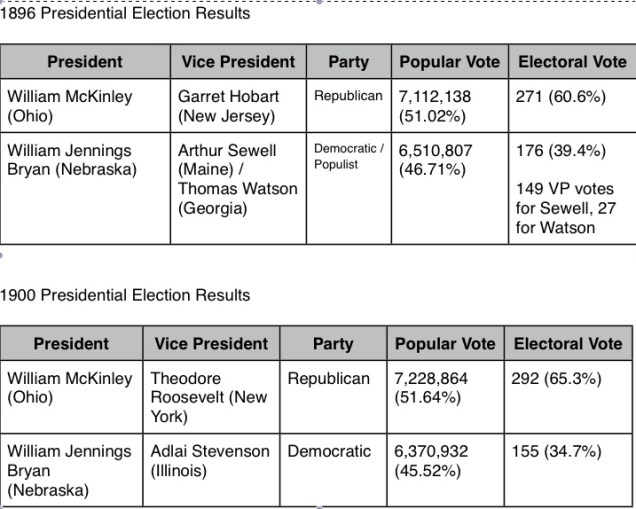Click the Arthur Sewell / Thomas Watson cell
The width and height of the screenshot is (636, 509).
(x=237, y=179)
